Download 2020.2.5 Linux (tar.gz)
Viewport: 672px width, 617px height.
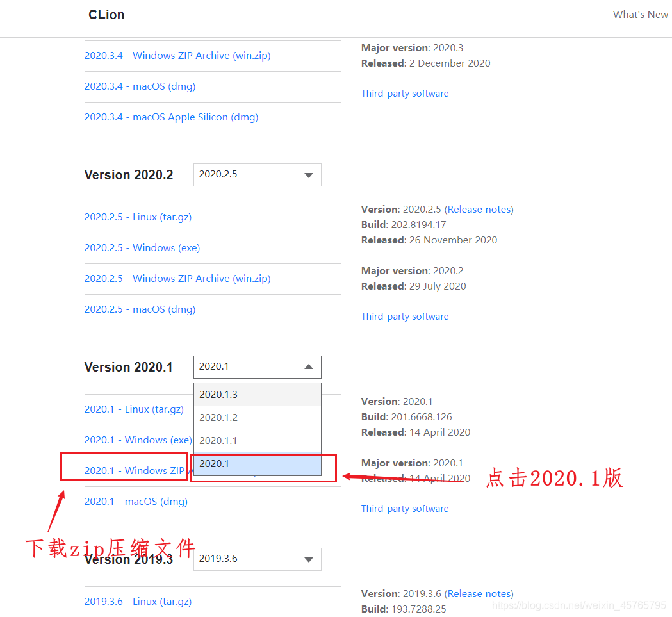138,217
